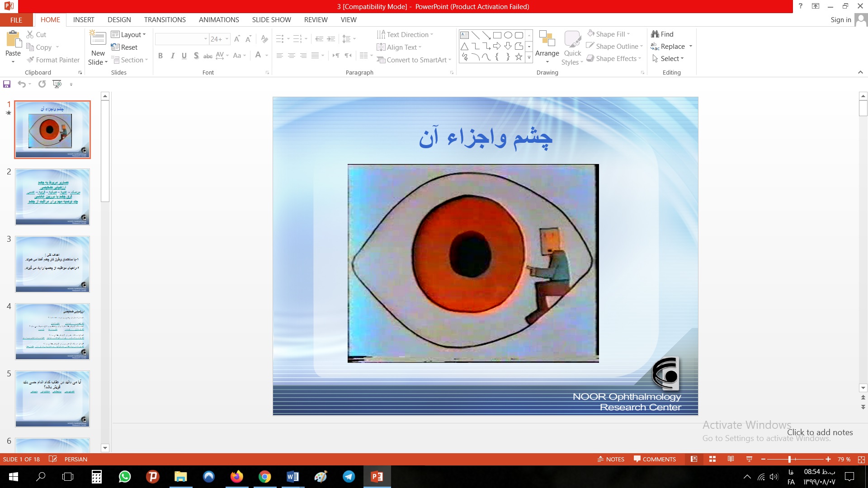Switch to the SLIDE SHOW tab

pyautogui.click(x=271, y=20)
